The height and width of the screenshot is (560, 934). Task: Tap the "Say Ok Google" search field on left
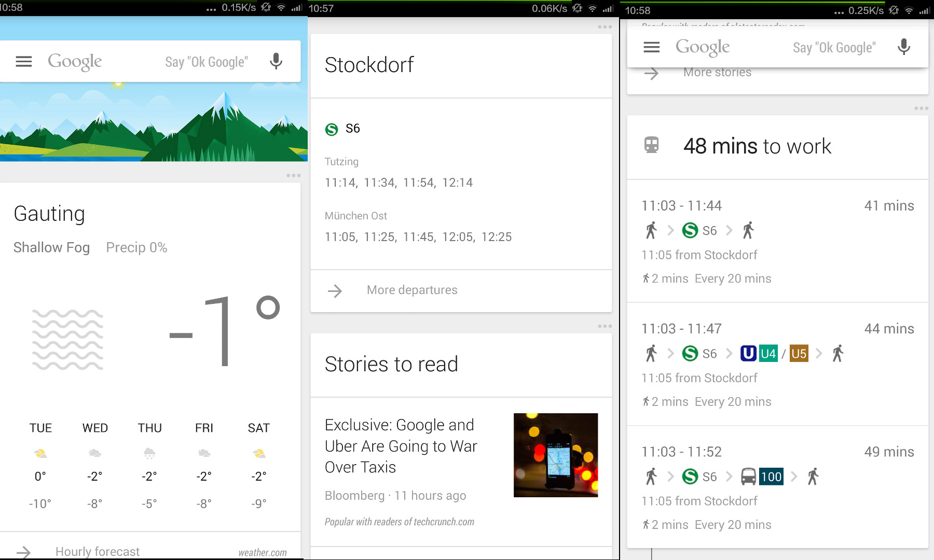click(x=206, y=62)
